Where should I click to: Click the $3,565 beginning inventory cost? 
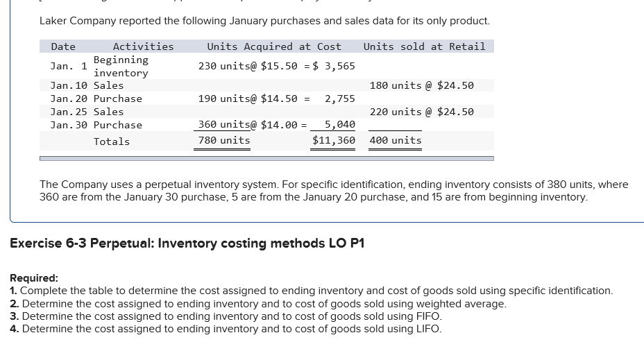[334, 66]
